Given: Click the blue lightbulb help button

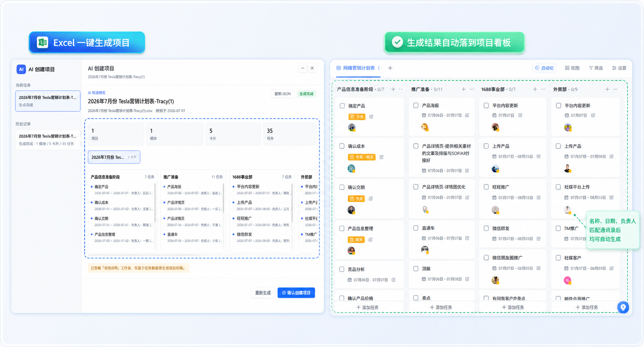Looking at the screenshot, I should point(623,307).
